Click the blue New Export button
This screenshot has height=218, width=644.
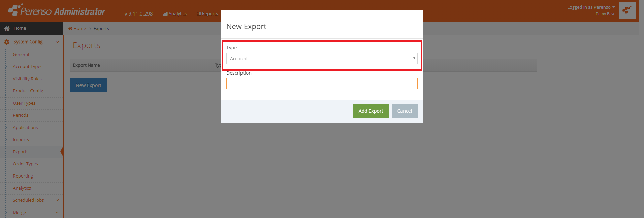pyautogui.click(x=89, y=85)
